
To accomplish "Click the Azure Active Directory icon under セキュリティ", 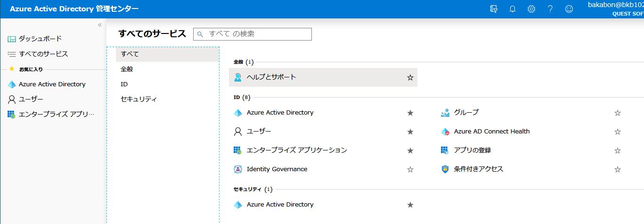I will click(238, 205).
